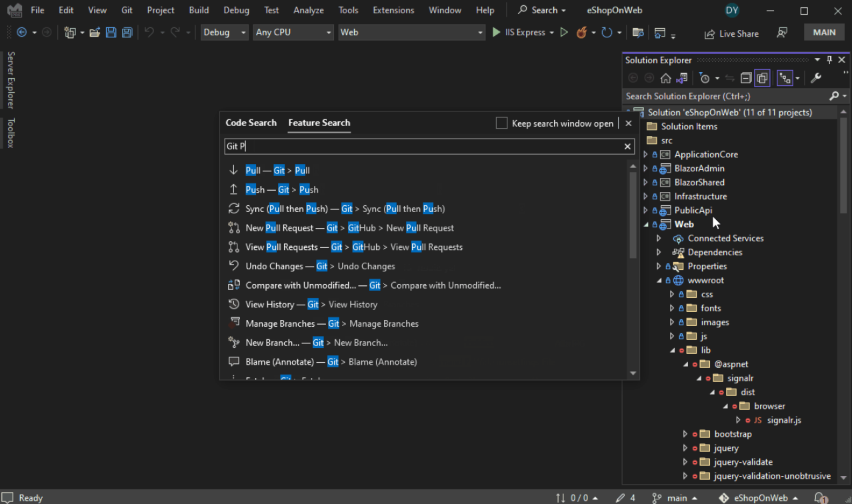Open the Any CPU platform dropdown
Image resolution: width=852 pixels, height=504 pixels.
[293, 32]
